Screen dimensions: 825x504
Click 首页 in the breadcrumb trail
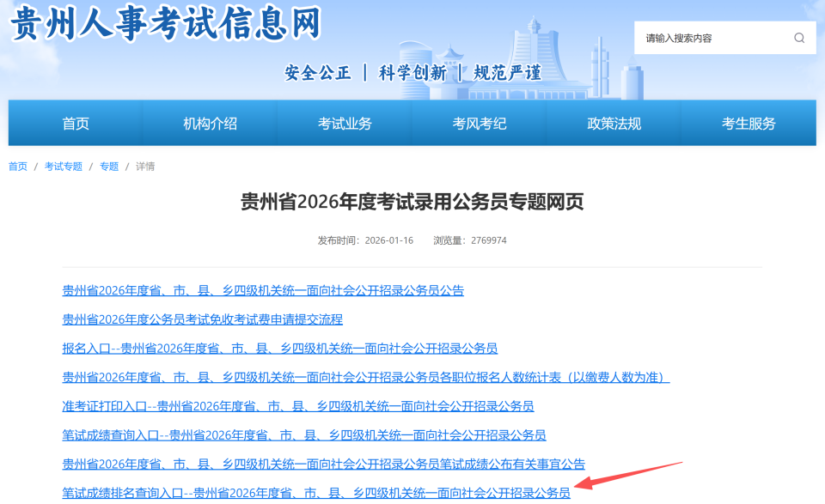(x=17, y=166)
